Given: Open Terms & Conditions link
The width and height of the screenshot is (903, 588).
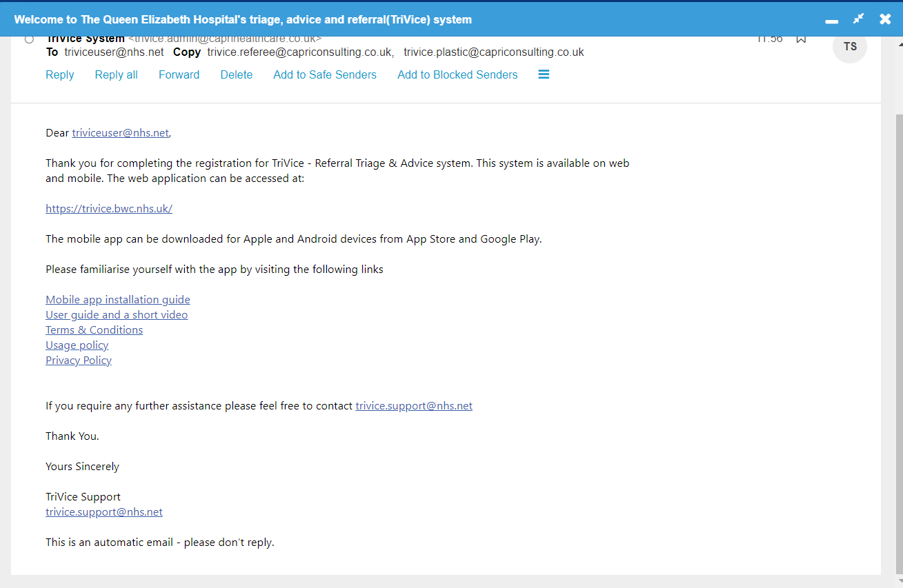Looking at the screenshot, I should click(x=95, y=330).
